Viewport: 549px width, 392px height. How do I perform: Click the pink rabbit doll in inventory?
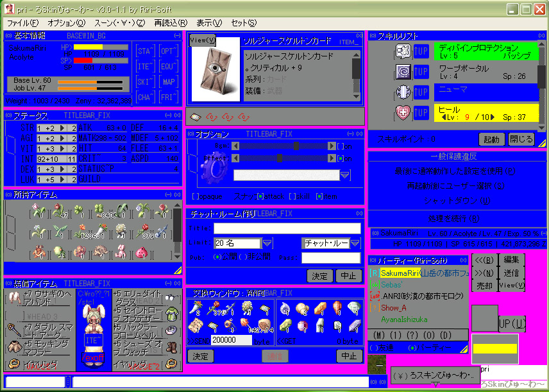(x=121, y=252)
